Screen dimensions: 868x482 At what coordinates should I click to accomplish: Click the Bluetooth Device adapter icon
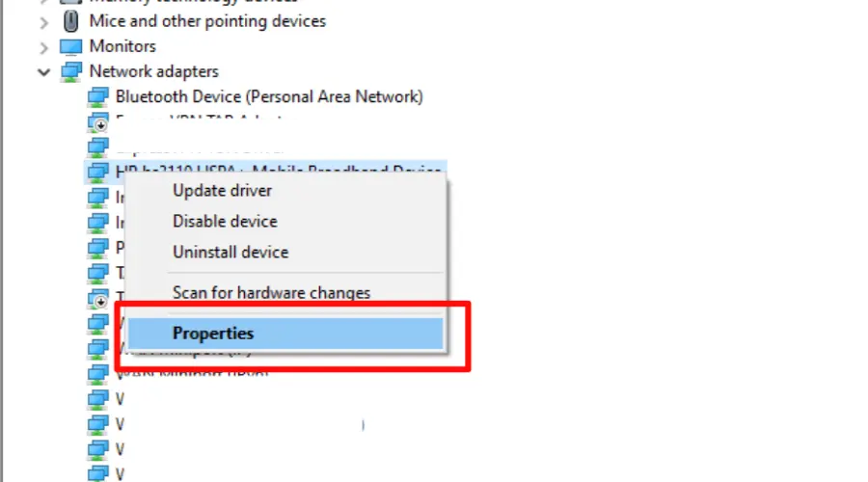tap(98, 97)
